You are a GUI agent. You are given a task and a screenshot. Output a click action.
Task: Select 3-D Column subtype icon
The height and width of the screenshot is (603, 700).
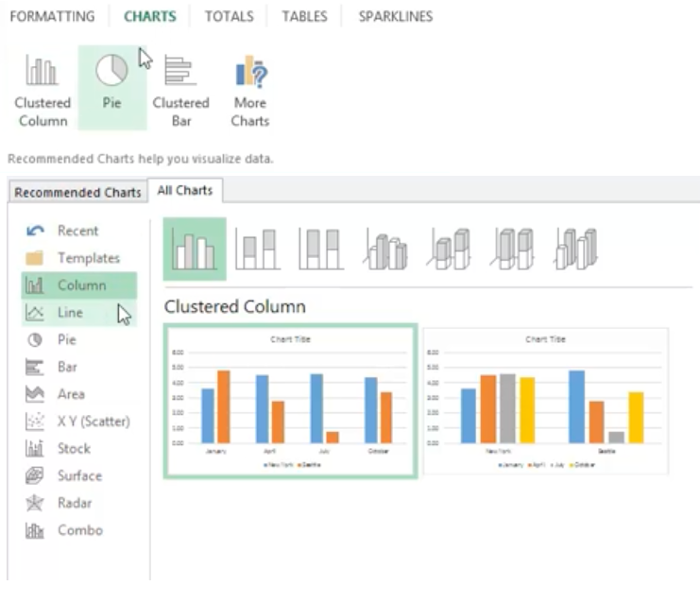coord(576,250)
